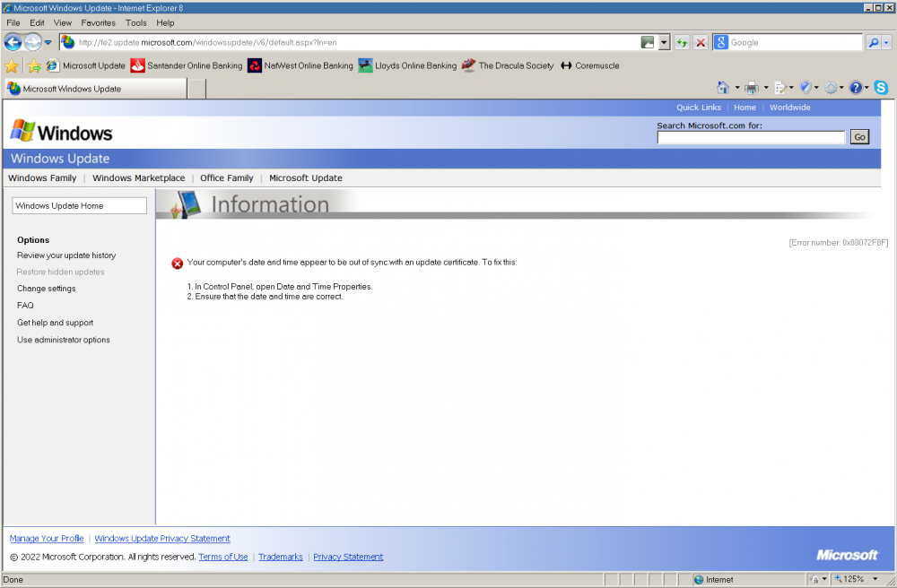Click the Search Microsoft.com text field
Image resolution: width=897 pixels, height=588 pixels.
point(751,137)
